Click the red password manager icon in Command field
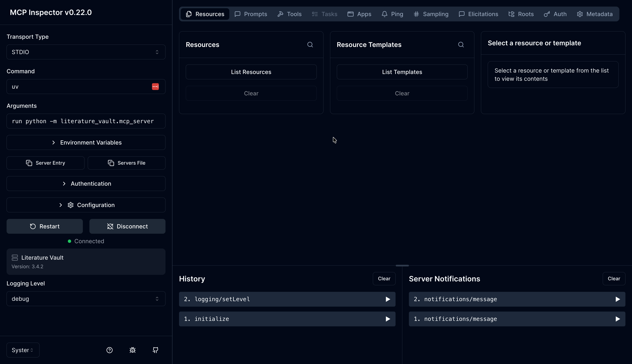Viewport: 632px width, 364px height. coord(155,86)
